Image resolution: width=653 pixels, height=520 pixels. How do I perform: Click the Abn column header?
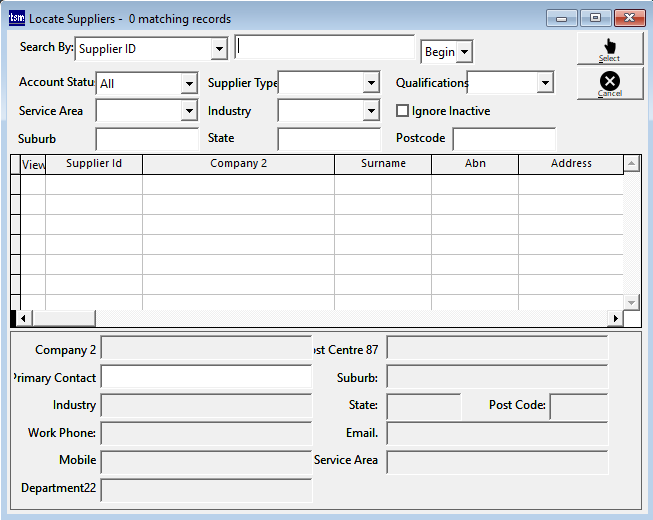tap(475, 164)
